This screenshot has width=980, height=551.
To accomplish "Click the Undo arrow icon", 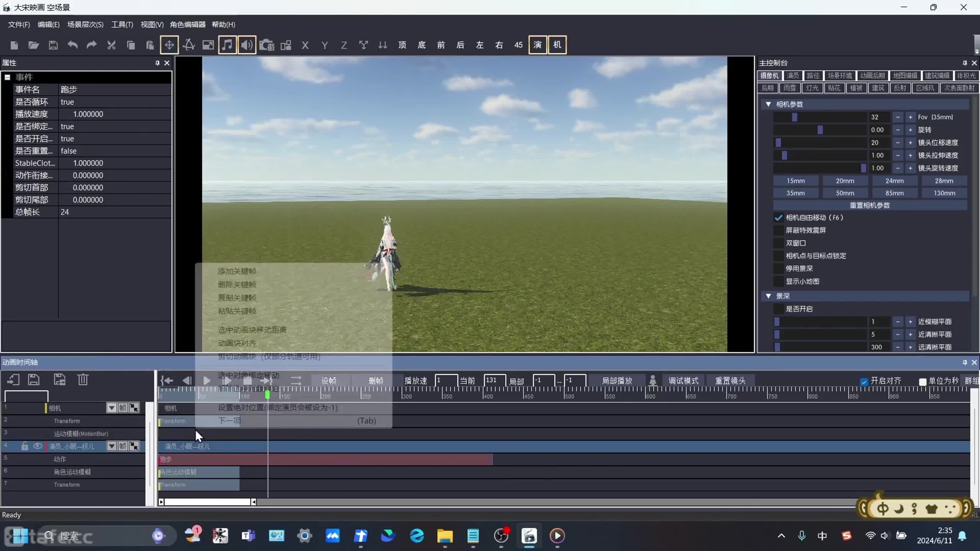I will [x=72, y=45].
